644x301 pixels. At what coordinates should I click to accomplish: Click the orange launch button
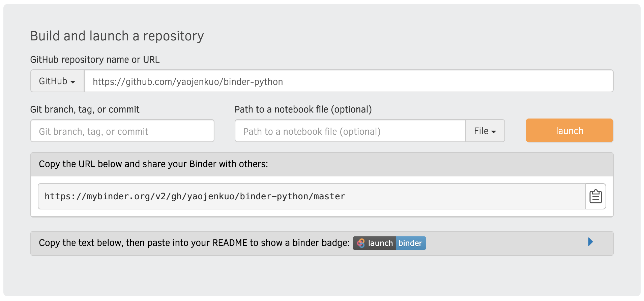[569, 130]
